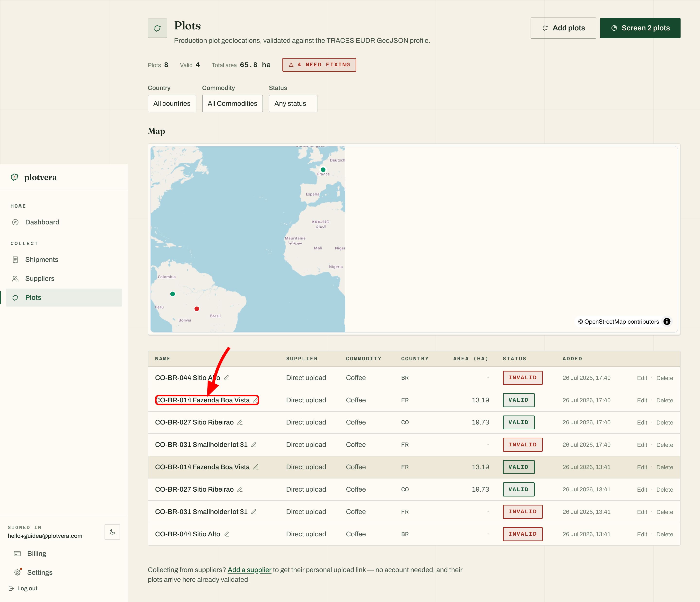
Task: Click the green map marker near Colombia
Action: coord(173,294)
